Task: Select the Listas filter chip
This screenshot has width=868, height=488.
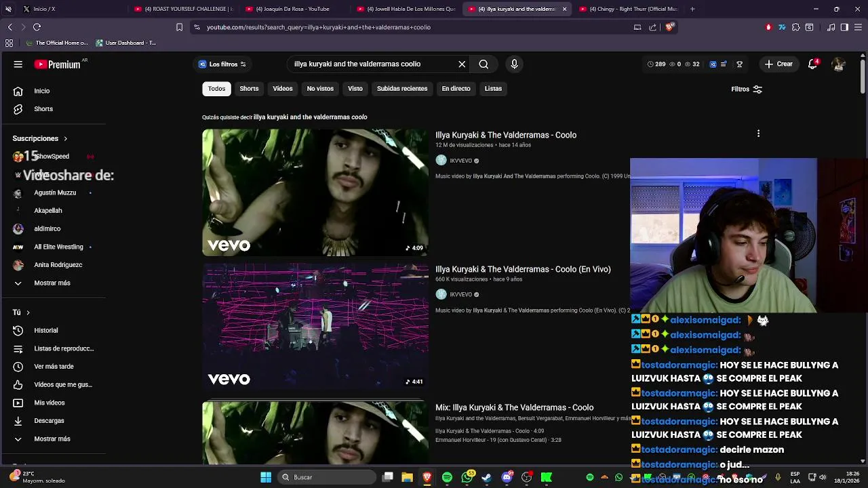Action: [493, 89]
